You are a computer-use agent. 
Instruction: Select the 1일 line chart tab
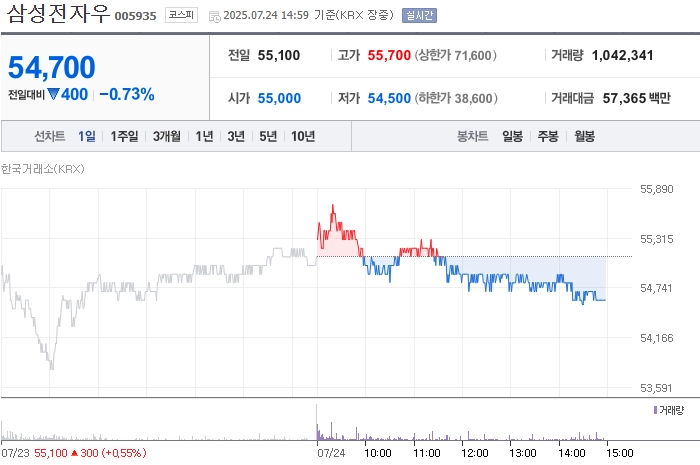(x=87, y=136)
